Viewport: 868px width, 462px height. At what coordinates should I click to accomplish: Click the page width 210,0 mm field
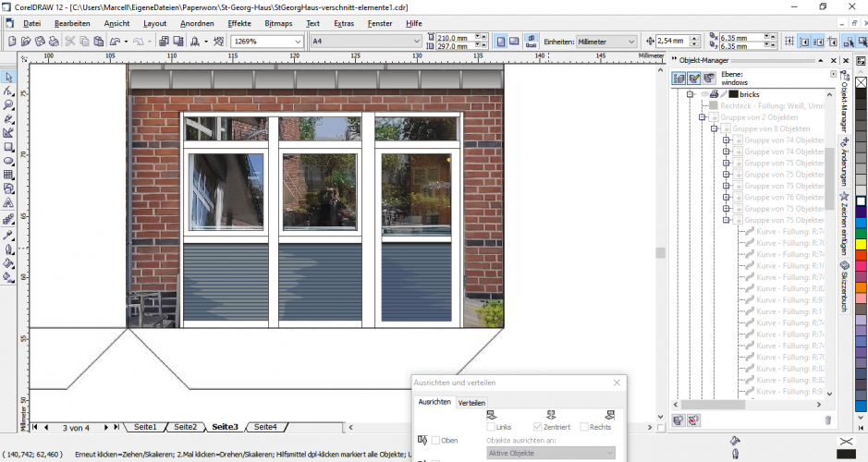456,38
